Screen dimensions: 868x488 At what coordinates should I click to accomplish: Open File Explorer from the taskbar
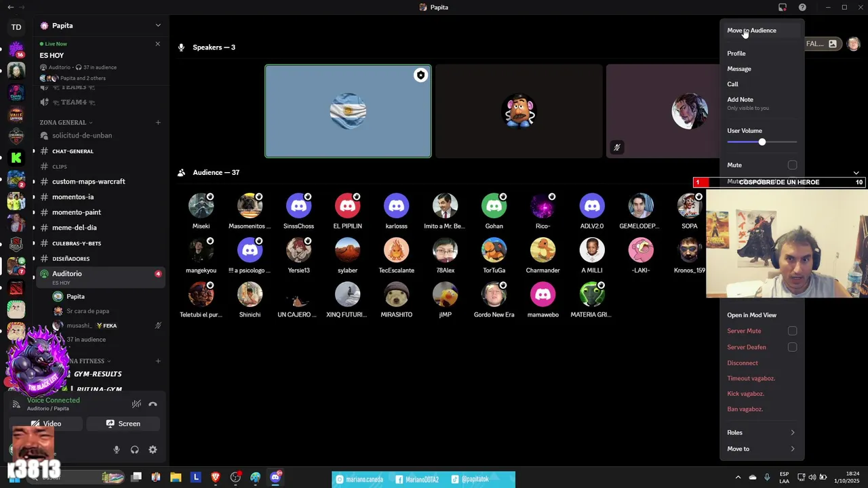[176, 477]
